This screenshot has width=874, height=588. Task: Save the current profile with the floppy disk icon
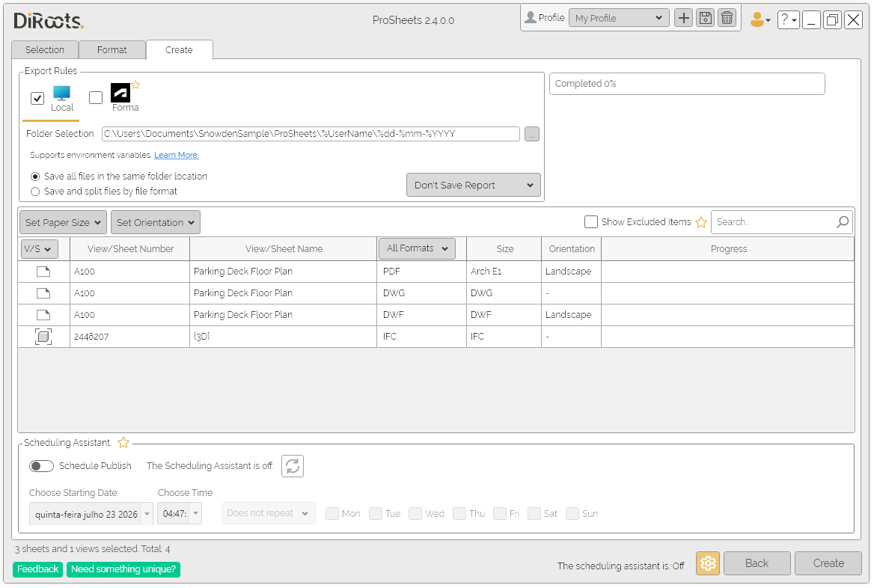click(x=705, y=19)
